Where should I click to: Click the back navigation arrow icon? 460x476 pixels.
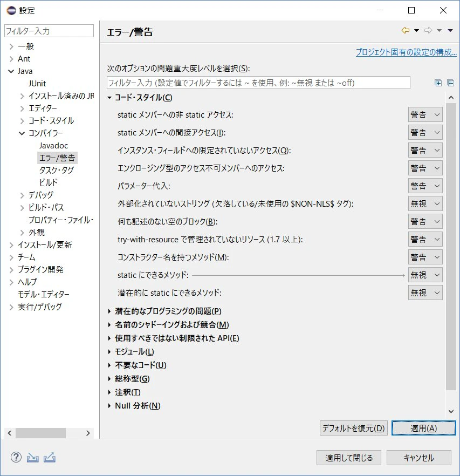click(405, 30)
